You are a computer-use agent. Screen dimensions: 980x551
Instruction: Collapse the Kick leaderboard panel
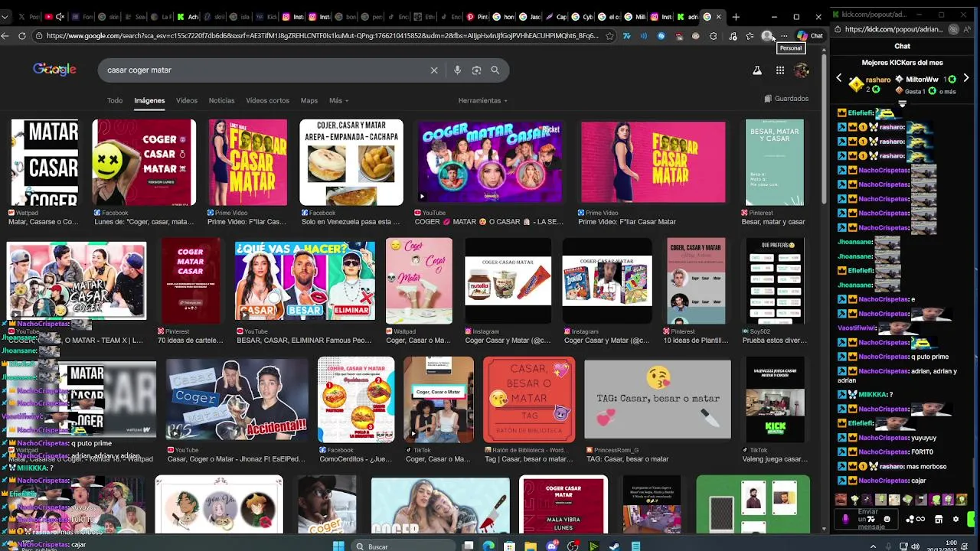903,103
